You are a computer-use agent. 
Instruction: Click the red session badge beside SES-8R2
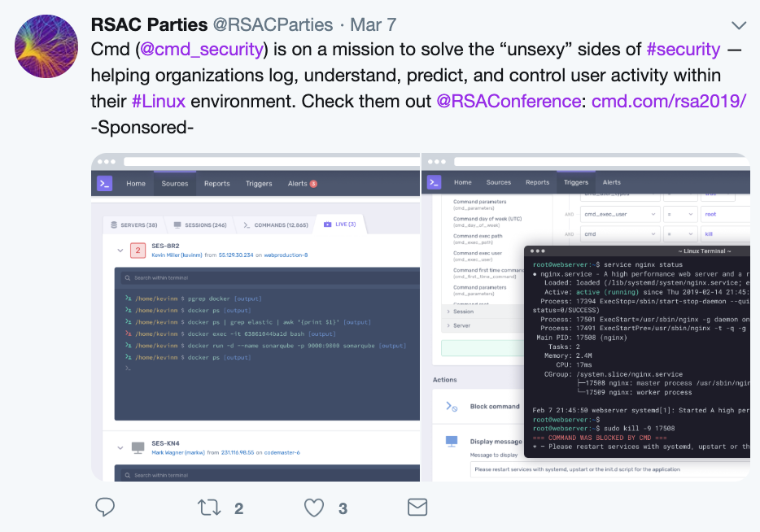(138, 251)
